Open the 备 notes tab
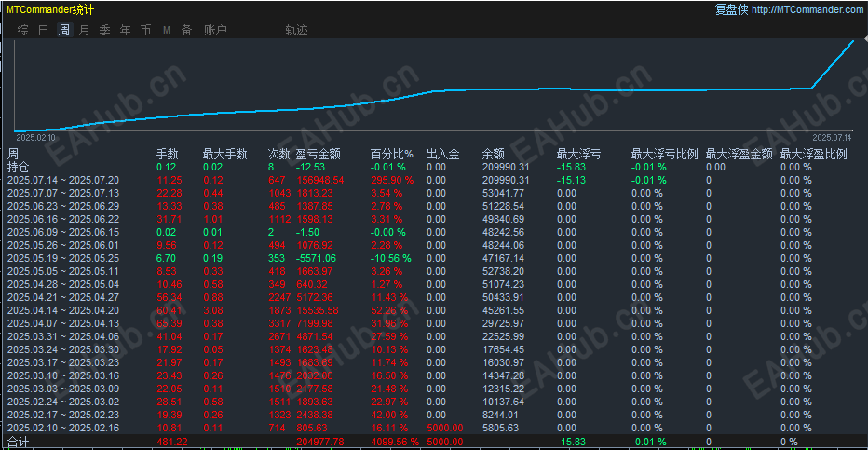 [186, 30]
